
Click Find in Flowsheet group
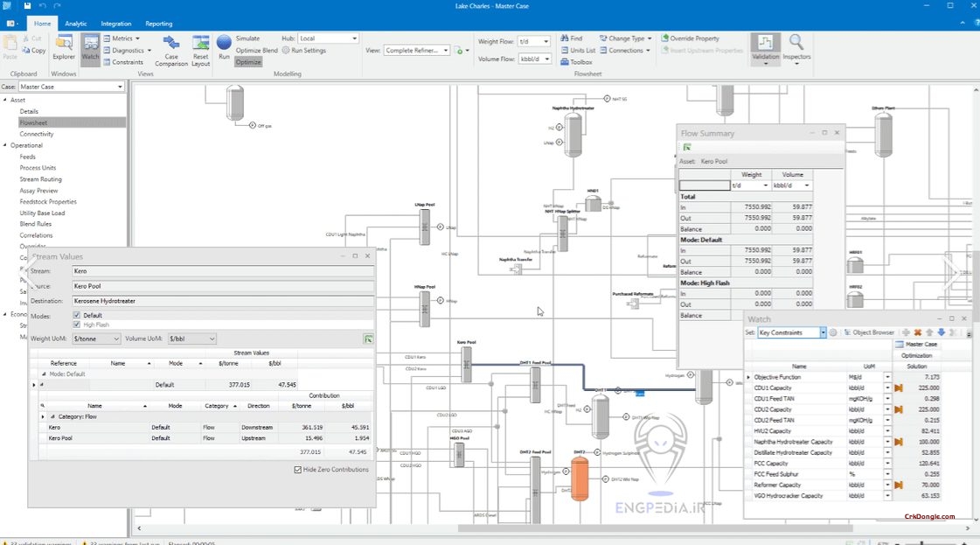pyautogui.click(x=571, y=38)
